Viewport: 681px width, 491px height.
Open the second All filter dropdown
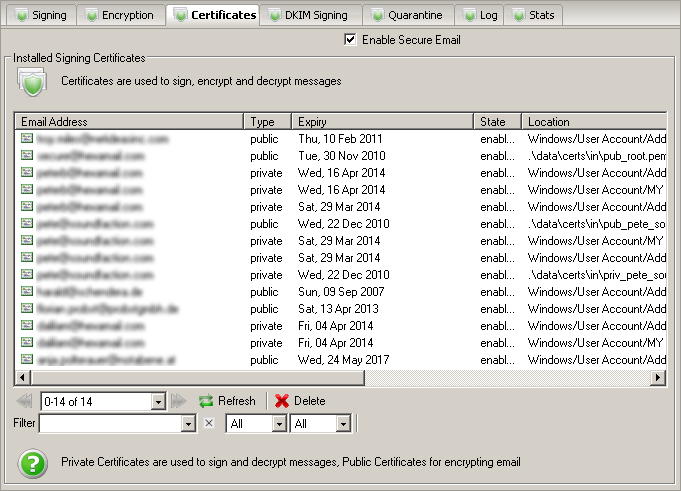pos(343,424)
